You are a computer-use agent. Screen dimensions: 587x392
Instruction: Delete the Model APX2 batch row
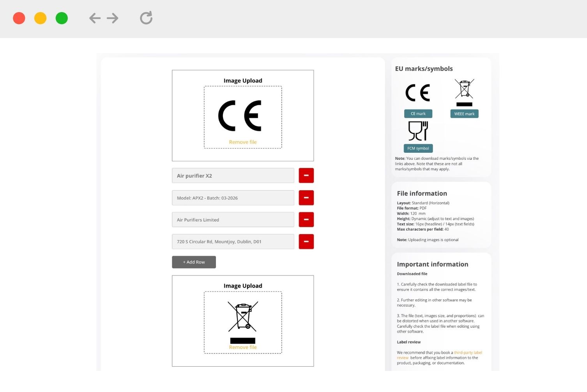(306, 198)
